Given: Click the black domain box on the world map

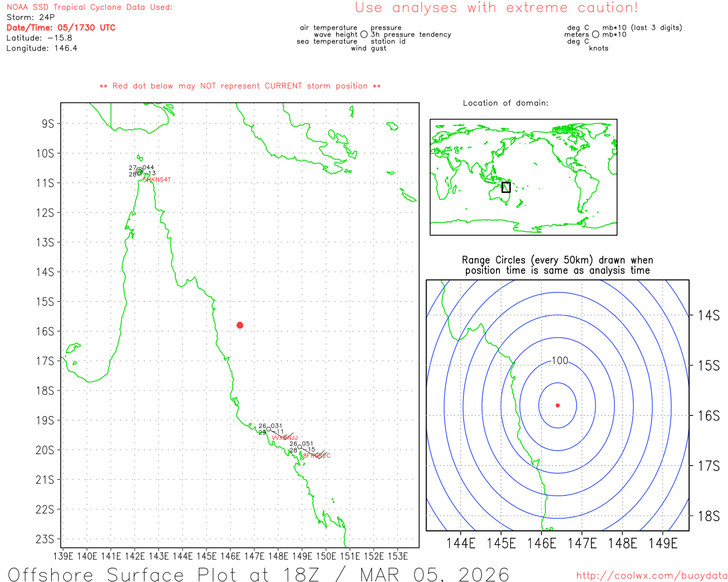Looking at the screenshot, I should point(506,187).
